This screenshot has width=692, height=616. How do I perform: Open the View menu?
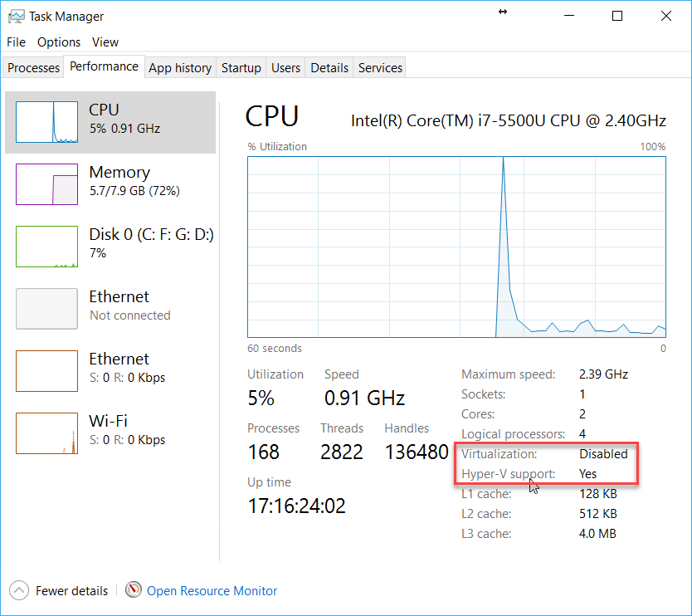coord(105,42)
